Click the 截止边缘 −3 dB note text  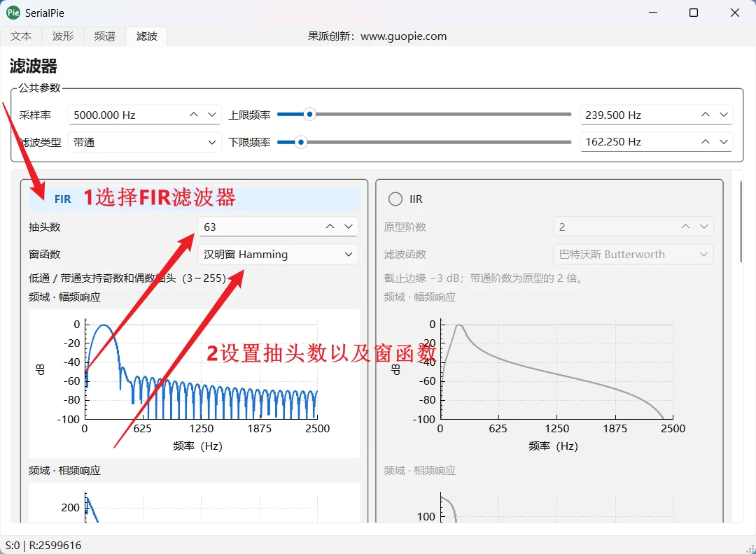coord(483,278)
